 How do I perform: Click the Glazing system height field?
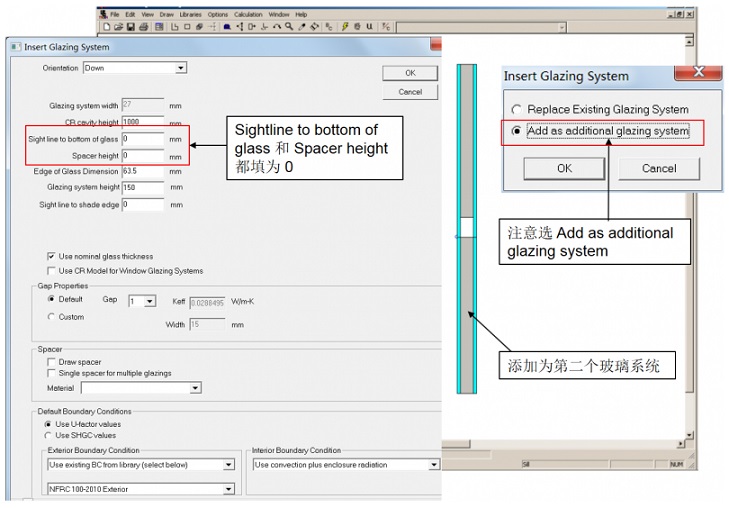coord(143,187)
